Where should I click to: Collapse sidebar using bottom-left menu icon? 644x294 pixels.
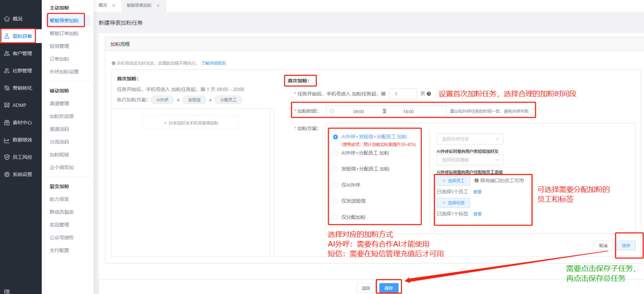click(7, 291)
